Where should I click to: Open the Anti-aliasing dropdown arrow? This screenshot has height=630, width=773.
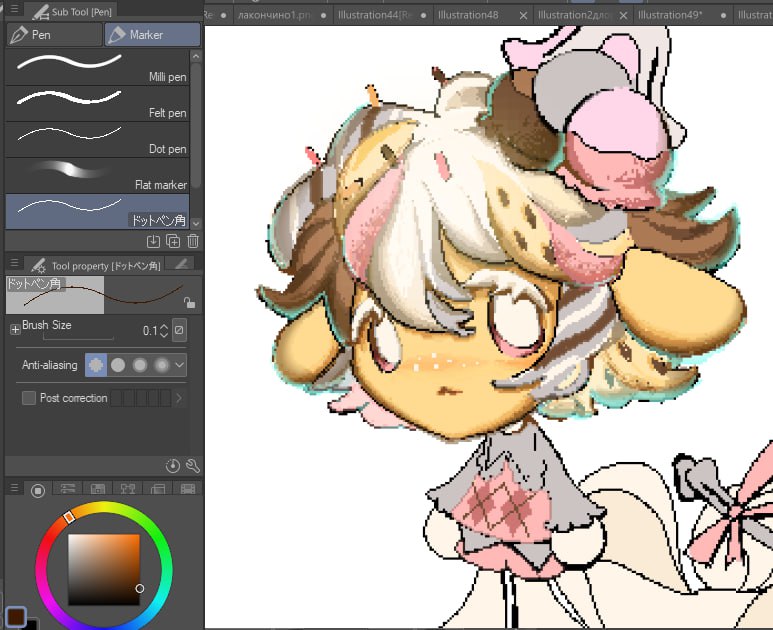(180, 365)
